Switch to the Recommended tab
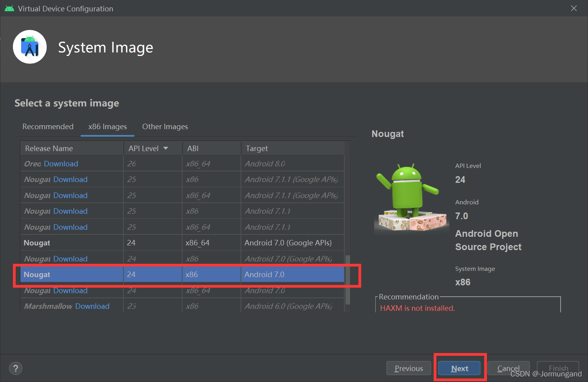The height and width of the screenshot is (382, 588). (48, 126)
